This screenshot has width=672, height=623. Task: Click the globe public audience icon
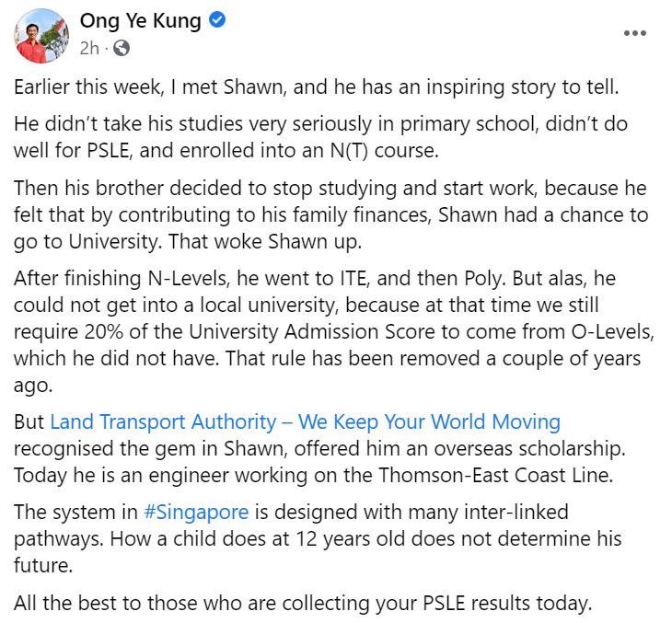[122, 48]
